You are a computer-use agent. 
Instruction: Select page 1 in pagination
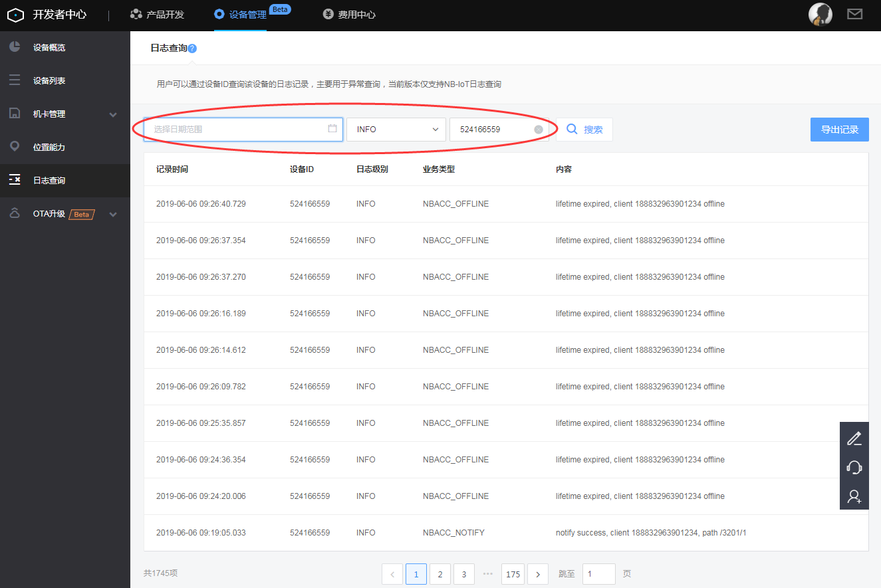(416, 574)
